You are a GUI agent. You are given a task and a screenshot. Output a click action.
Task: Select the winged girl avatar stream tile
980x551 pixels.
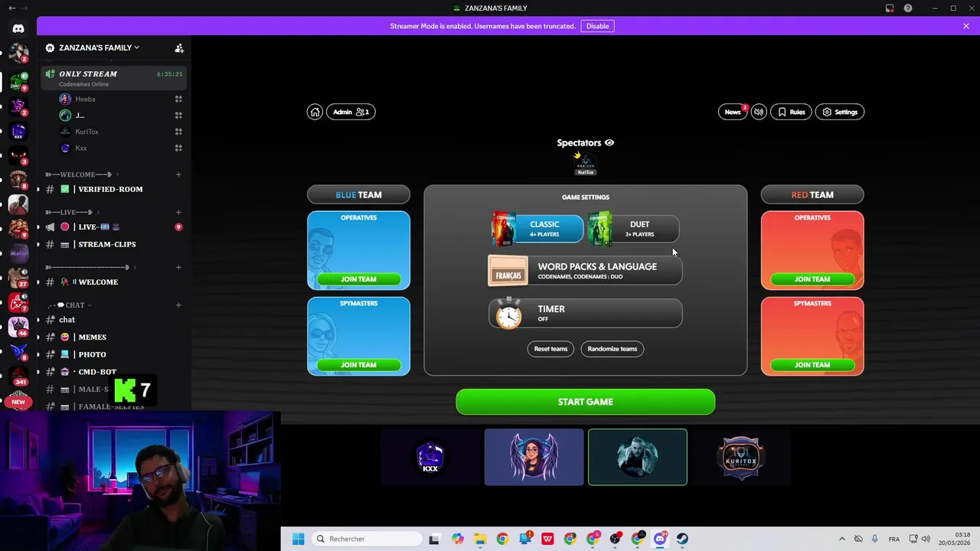[534, 457]
